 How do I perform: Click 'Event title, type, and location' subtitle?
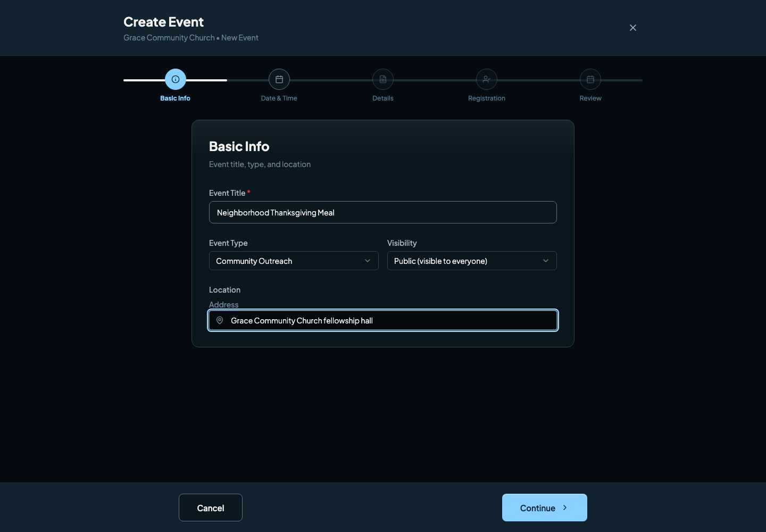click(x=260, y=164)
